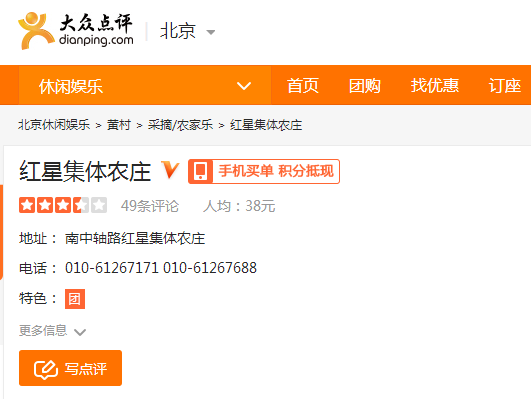Click the 北京 city name

tap(178, 31)
